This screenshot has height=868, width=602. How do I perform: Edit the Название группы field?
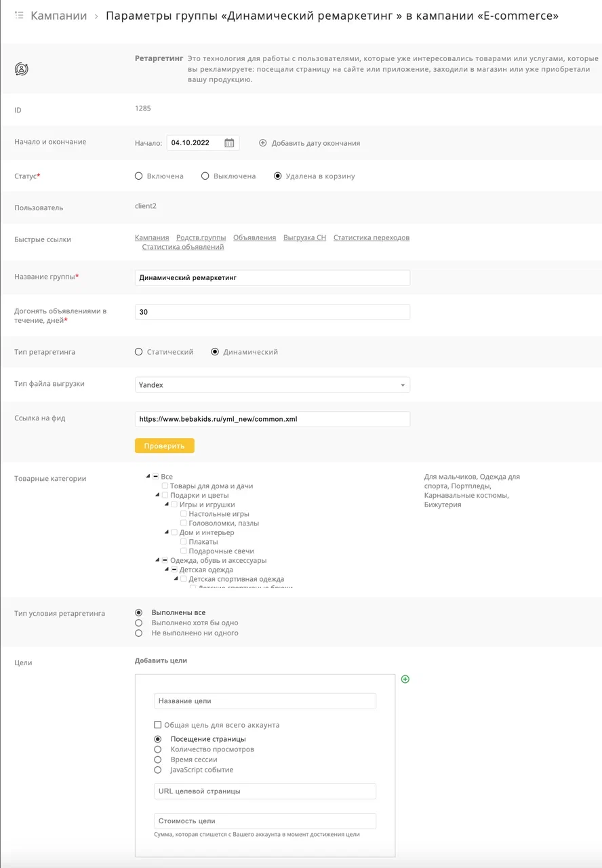point(273,277)
